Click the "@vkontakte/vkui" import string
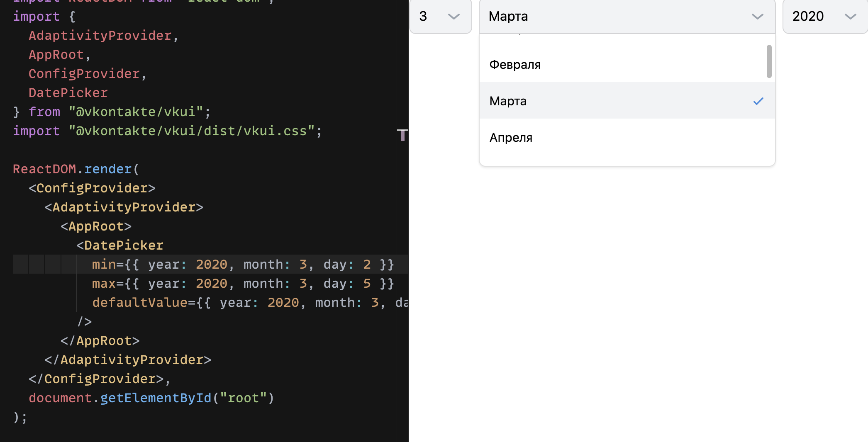The height and width of the screenshot is (442, 868). coord(136,112)
